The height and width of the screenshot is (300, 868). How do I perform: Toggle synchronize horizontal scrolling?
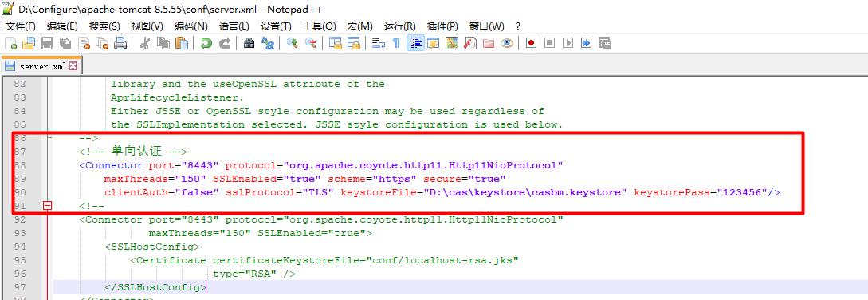[x=353, y=43]
